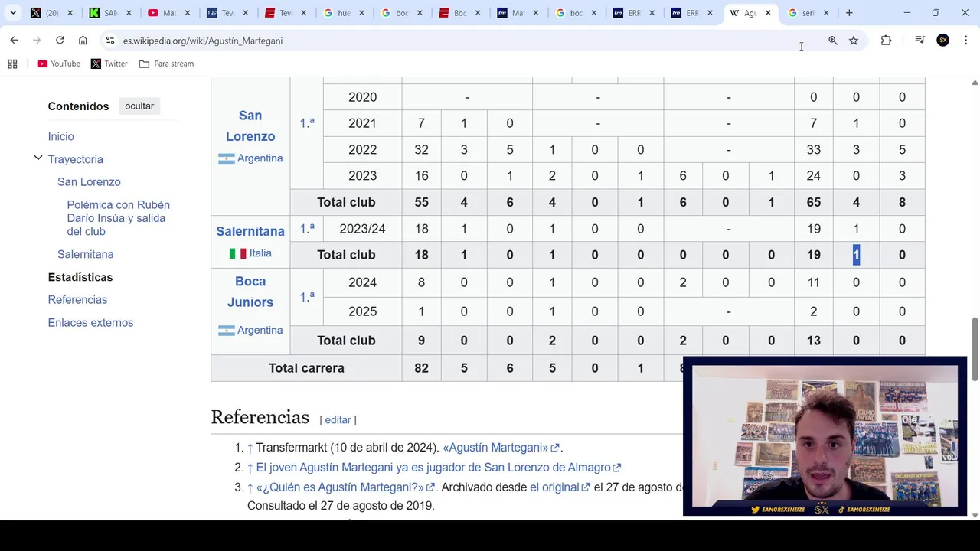The image size is (980, 551).
Task: Close the Google hue tab
Action: coord(361,13)
